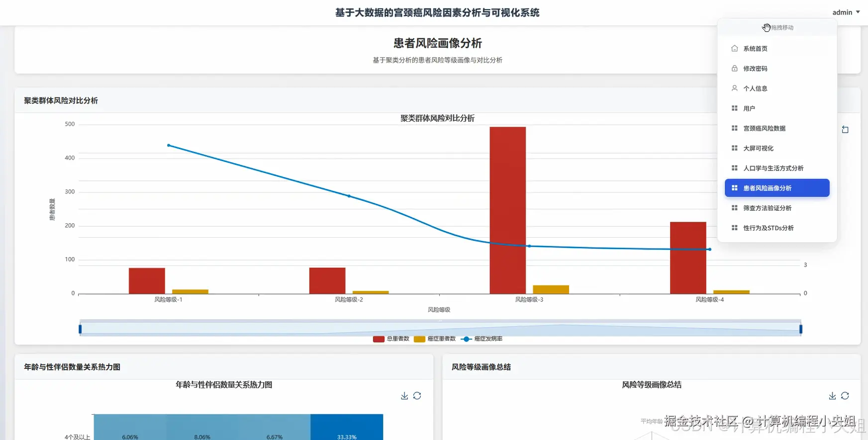Click the 4个及以上 heatmap row label
Viewport: 868px width, 440px height.
pyautogui.click(x=77, y=437)
